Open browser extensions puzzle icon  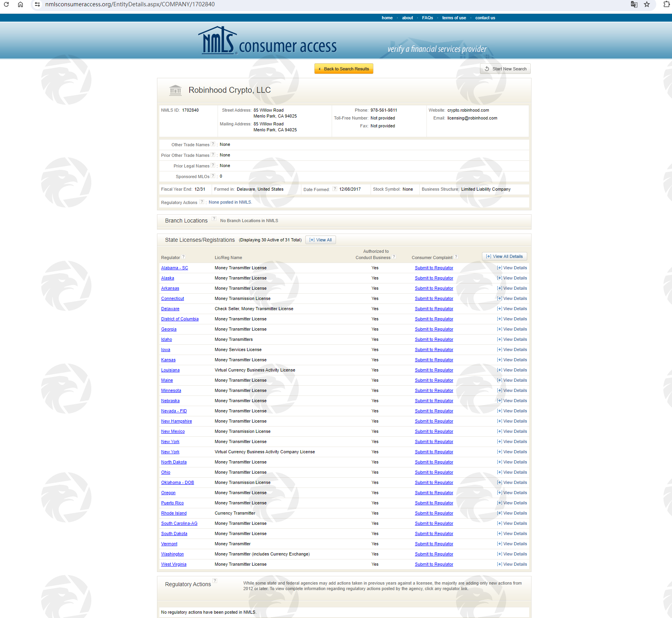point(666,4)
